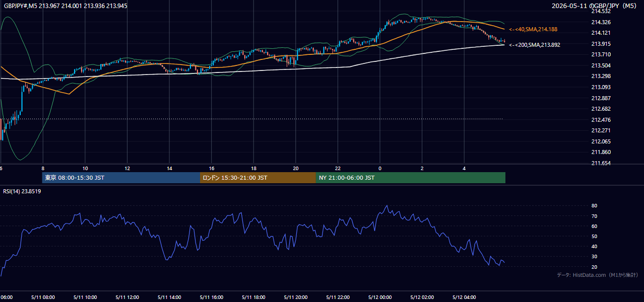The image size is (644, 302).
Task: Click price axis value 214.326
Action: pyautogui.click(x=601, y=22)
